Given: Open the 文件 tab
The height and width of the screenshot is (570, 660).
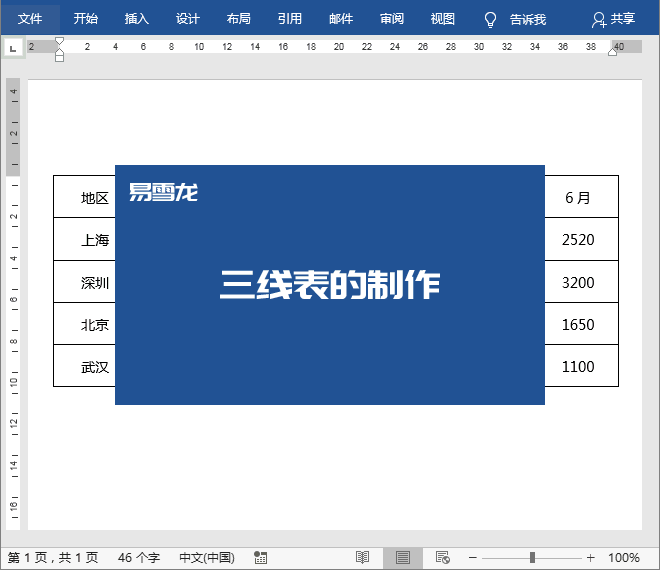Looking at the screenshot, I should tap(30, 19).
